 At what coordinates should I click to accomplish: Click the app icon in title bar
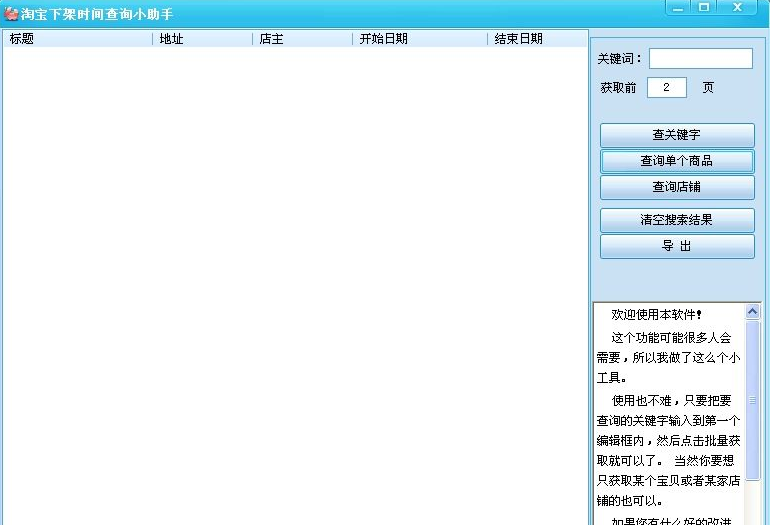click(x=11, y=14)
